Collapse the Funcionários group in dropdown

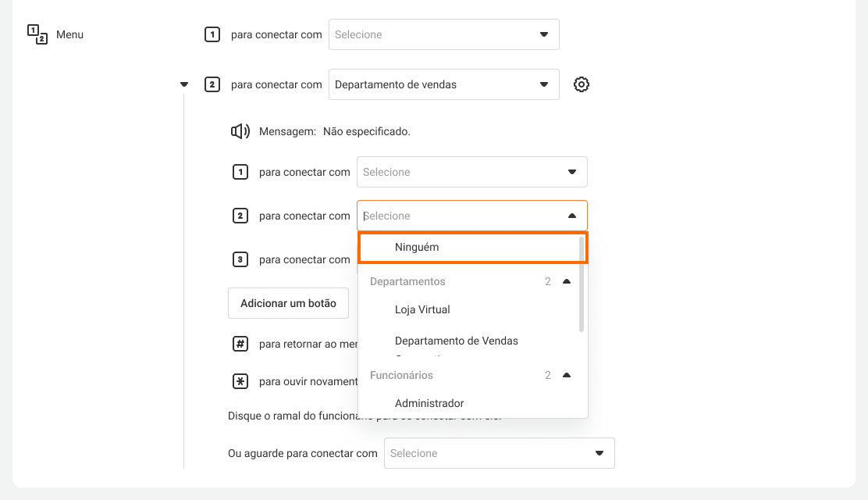[x=567, y=375]
